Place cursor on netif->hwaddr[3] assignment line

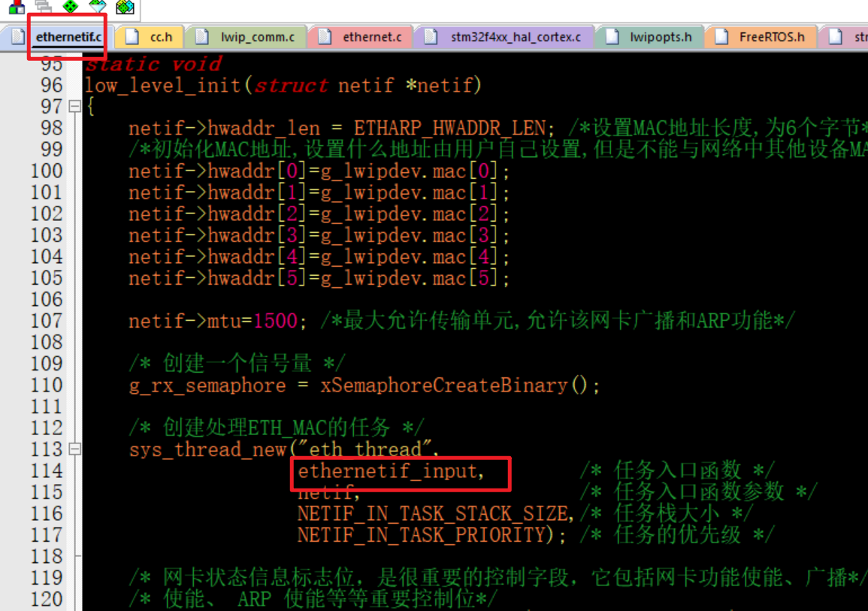(319, 235)
